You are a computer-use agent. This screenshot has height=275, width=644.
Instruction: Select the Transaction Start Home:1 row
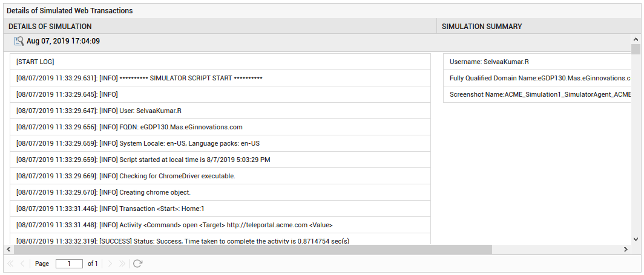220,209
